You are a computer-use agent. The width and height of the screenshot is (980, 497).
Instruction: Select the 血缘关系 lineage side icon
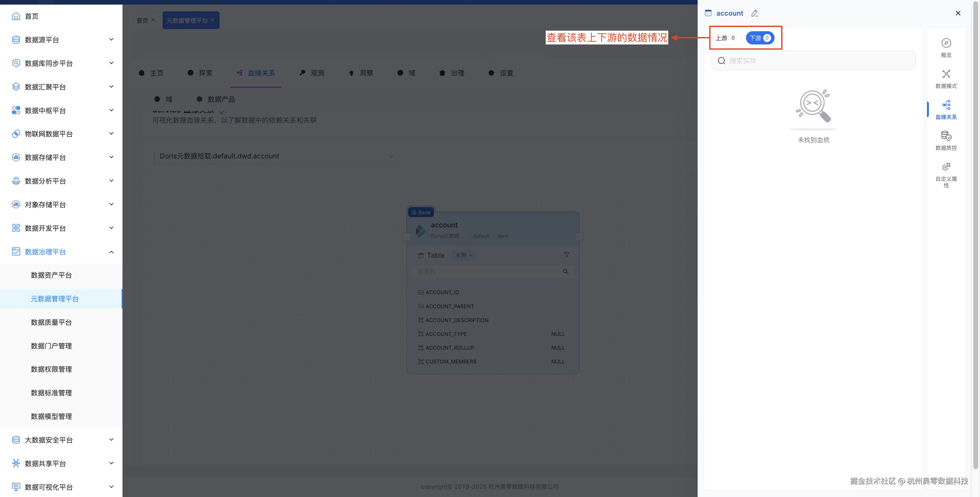946,105
